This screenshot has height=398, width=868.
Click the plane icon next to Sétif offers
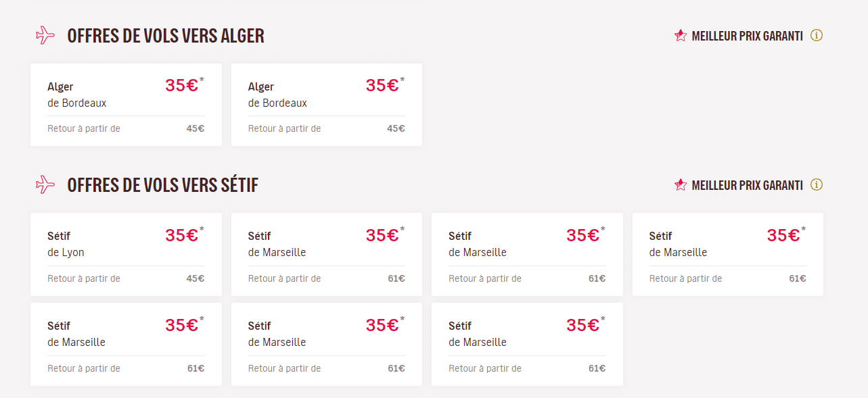pos(45,184)
